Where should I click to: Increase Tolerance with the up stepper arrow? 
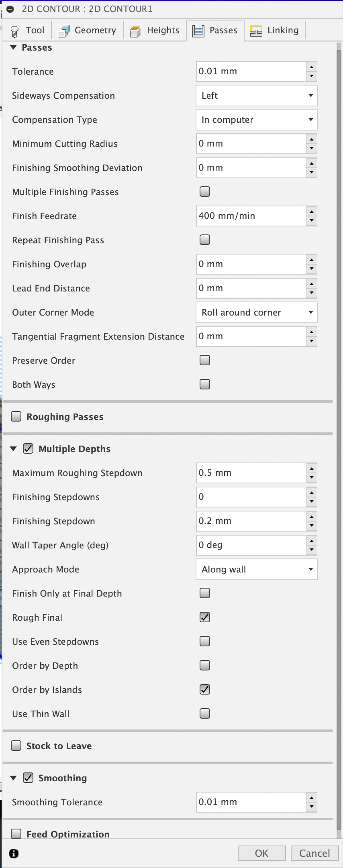pos(312,67)
